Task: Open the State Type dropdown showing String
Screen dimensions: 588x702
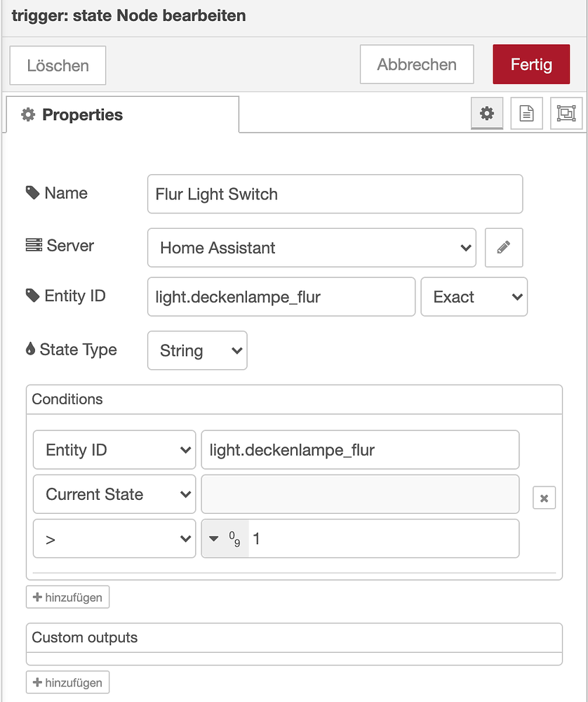Action: pos(197,350)
